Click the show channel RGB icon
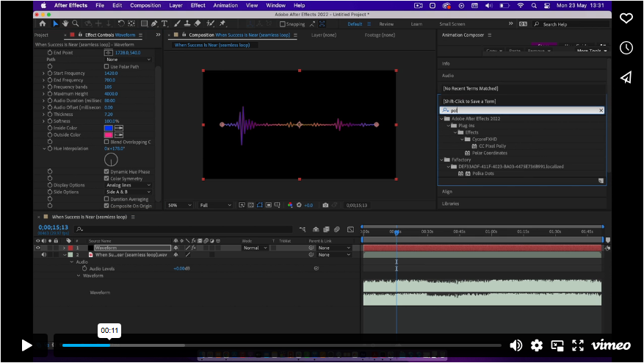This screenshot has height=363, width=644. (x=290, y=205)
